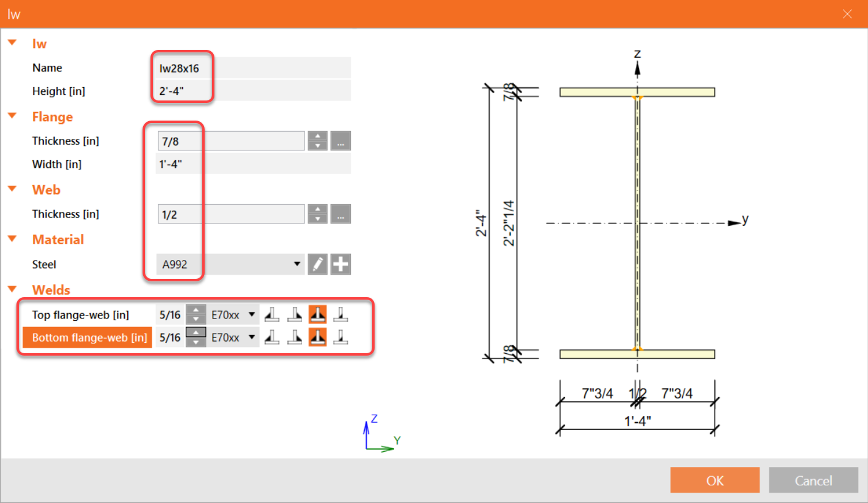Select the butt weld type for bottom flange-web

click(x=340, y=337)
